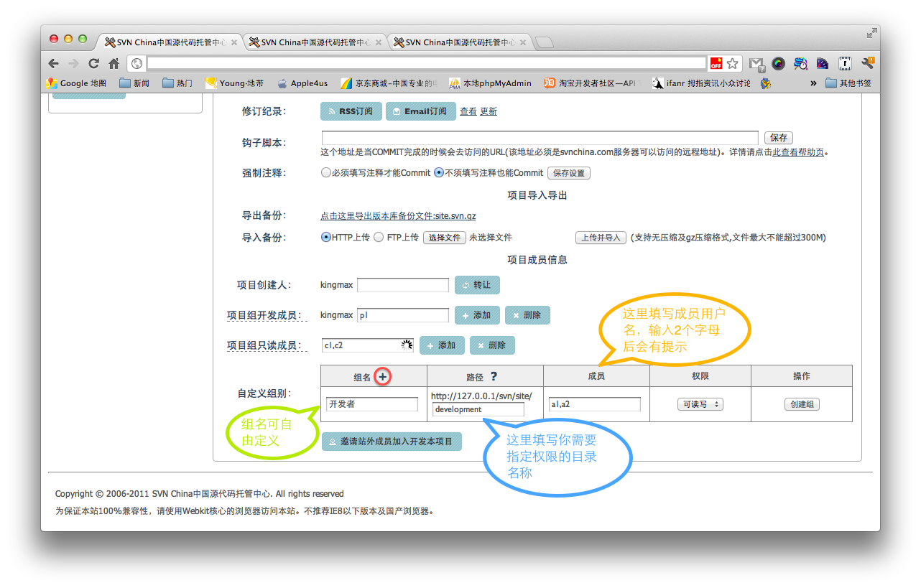
Task: Click the group name field containing 开发者
Action: point(372,404)
